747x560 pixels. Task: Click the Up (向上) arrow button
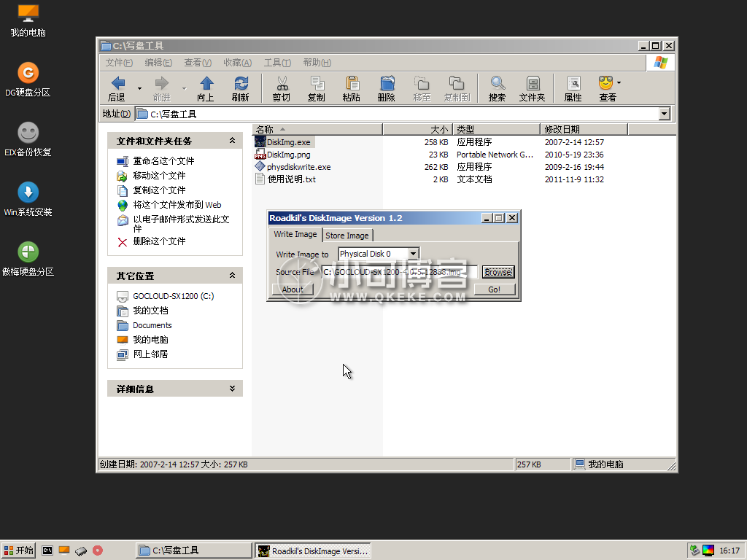coord(206,88)
